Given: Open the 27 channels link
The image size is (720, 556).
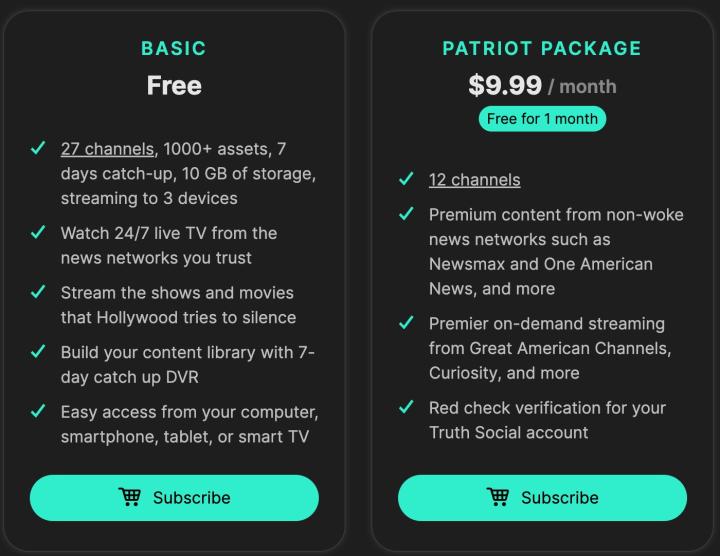Looking at the screenshot, I should pos(107,149).
